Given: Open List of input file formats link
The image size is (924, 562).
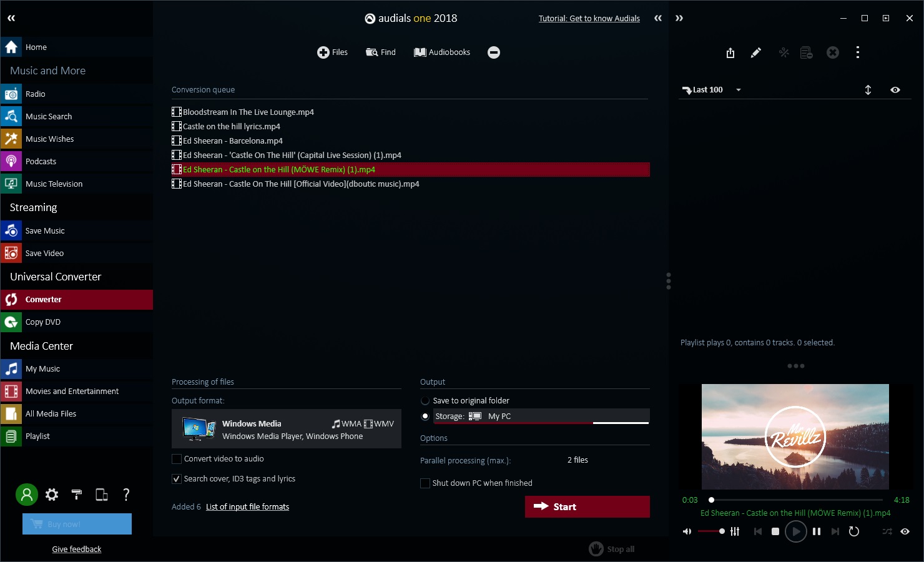Looking at the screenshot, I should point(247,507).
